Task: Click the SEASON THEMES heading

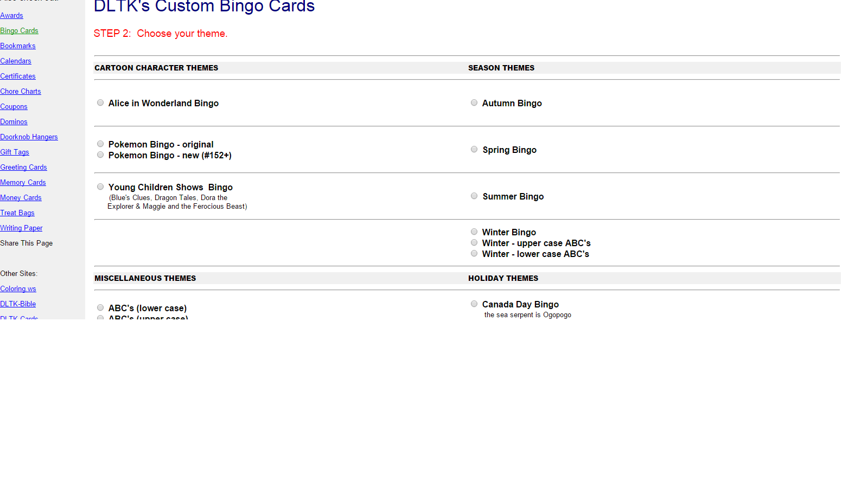Action: 501,68
